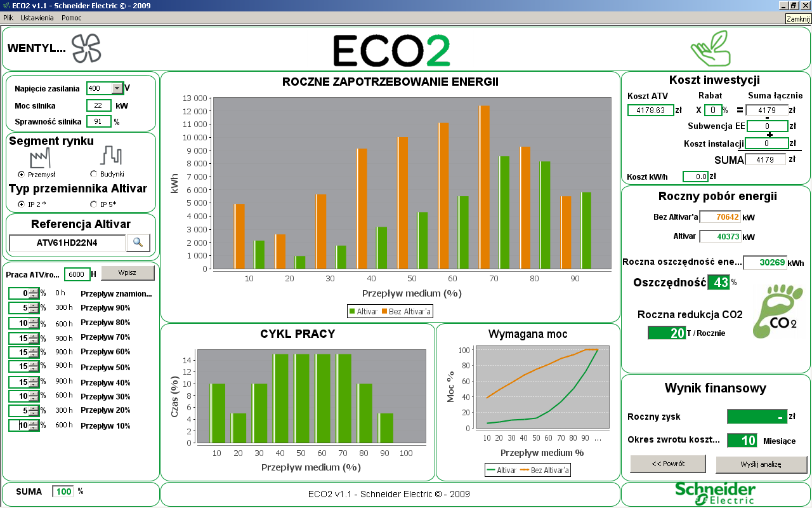Open the Plik menu
812x508 pixels.
click(x=8, y=18)
